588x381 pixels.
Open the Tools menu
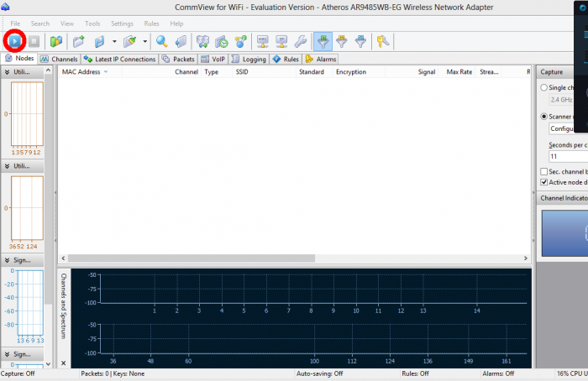click(x=92, y=23)
